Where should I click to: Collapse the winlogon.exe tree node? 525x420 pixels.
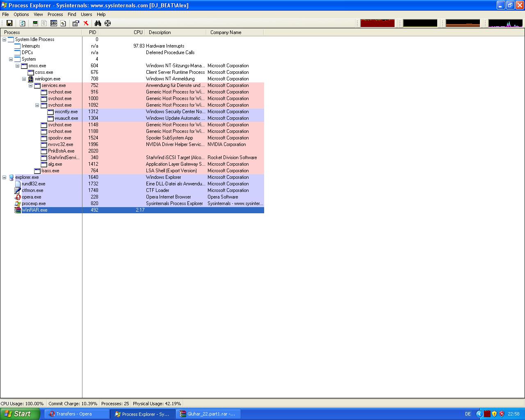[24, 79]
